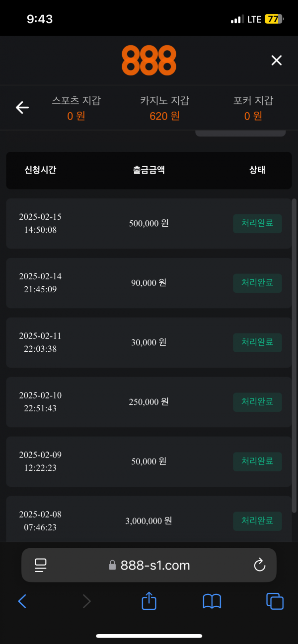This screenshot has width=298, height=644.
Task: Open Safari bookmarks book icon
Action: (x=212, y=601)
